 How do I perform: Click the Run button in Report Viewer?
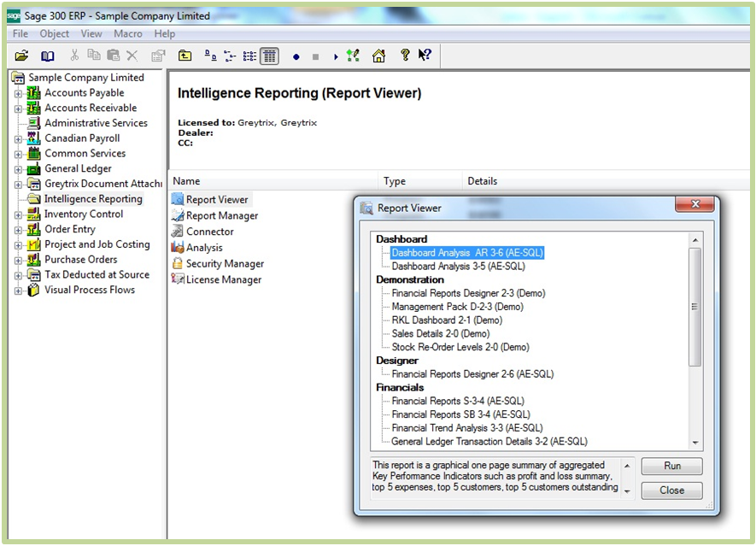671,466
